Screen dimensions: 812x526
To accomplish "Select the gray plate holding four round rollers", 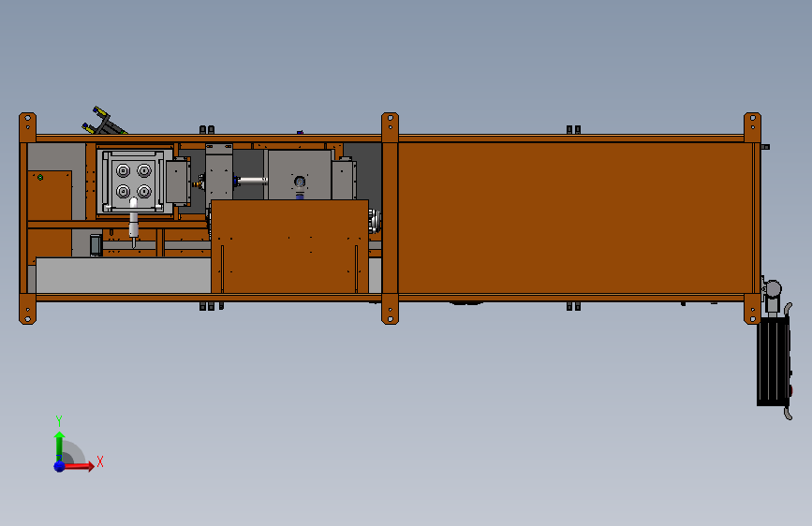I will click(134, 182).
